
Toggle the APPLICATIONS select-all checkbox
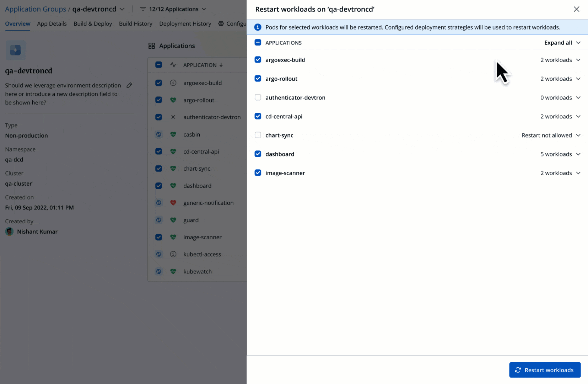click(x=258, y=43)
